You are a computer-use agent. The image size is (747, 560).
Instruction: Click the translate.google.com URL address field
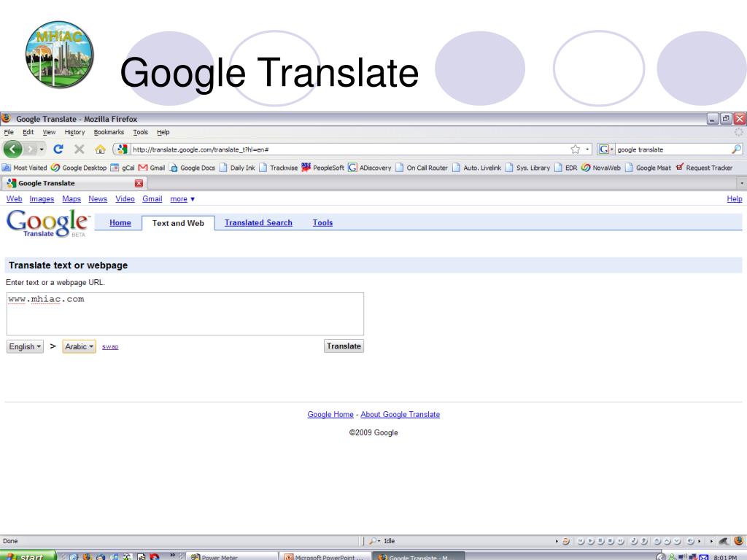pyautogui.click(x=349, y=149)
